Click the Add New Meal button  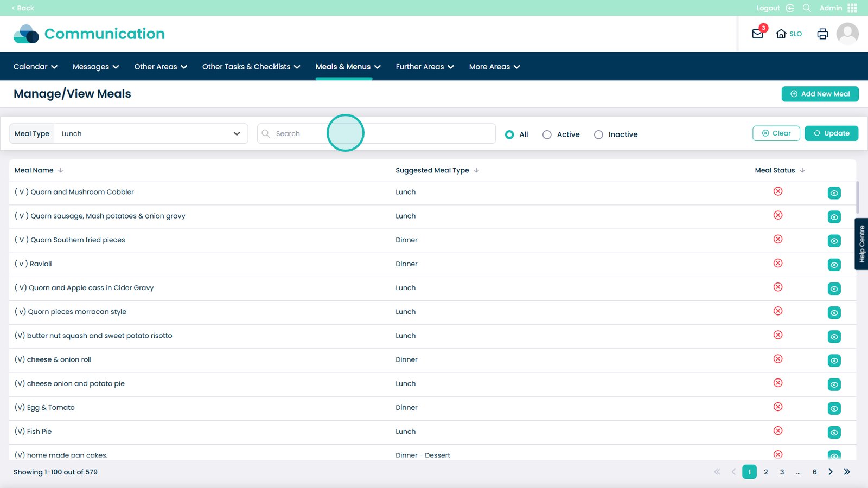(x=820, y=94)
